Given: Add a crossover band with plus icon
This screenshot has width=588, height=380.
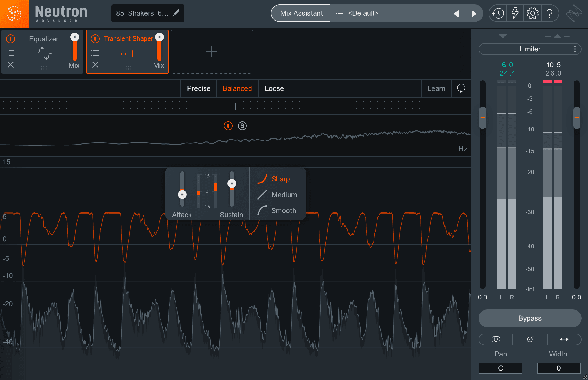Looking at the screenshot, I should (x=235, y=106).
